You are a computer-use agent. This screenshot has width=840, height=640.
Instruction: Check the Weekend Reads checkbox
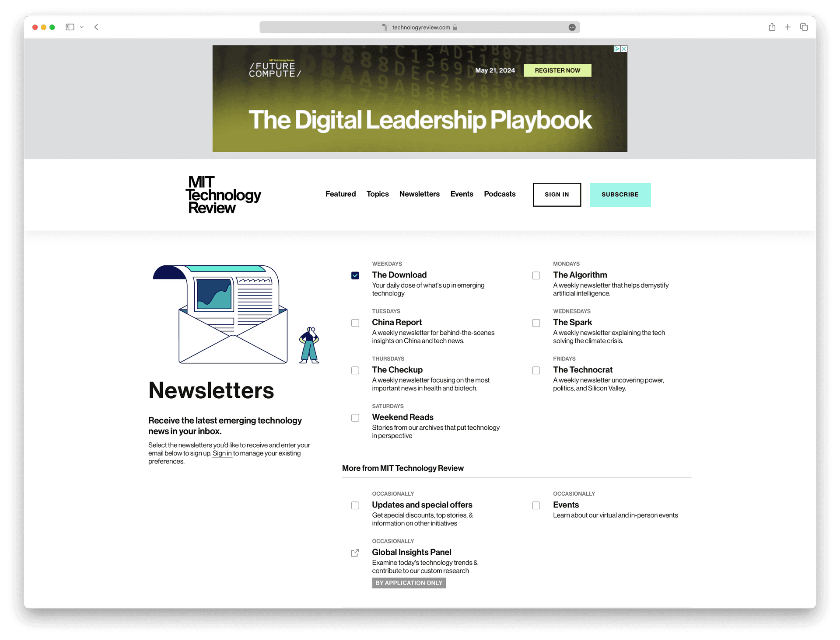click(x=355, y=418)
